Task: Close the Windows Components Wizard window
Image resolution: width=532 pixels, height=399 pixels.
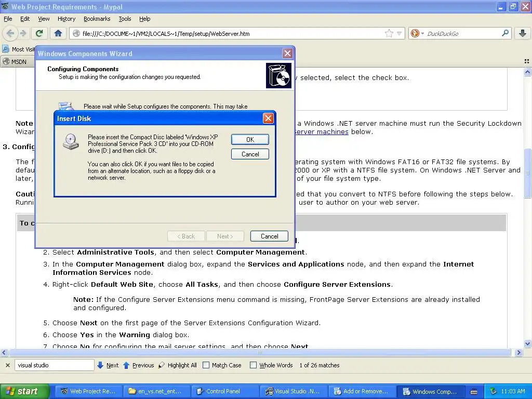Action: click(287, 54)
